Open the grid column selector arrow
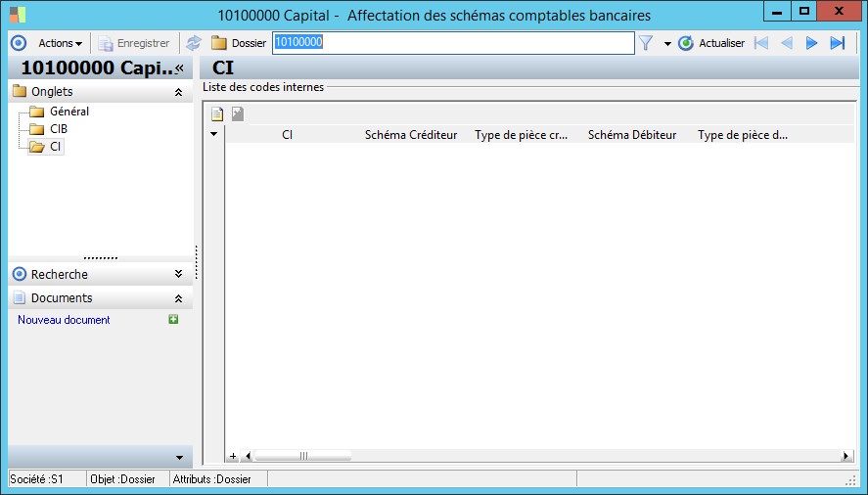This screenshot has width=868, height=495. 213,134
